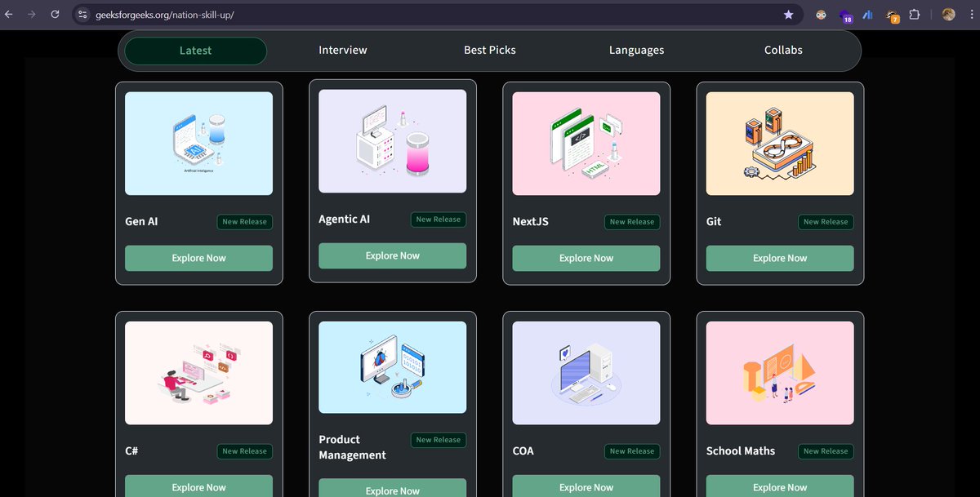Select the Latest tab
This screenshot has width=980, height=497.
[x=195, y=51]
